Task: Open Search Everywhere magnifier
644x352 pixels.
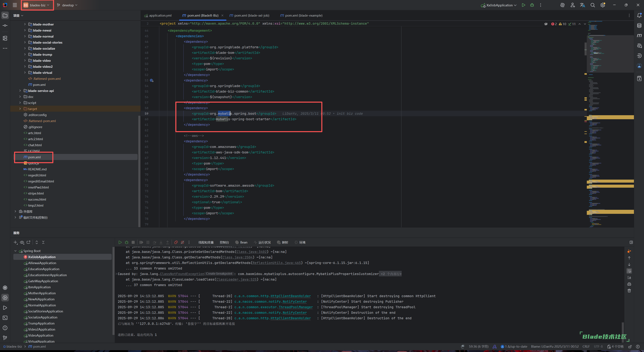Action: pos(593,5)
